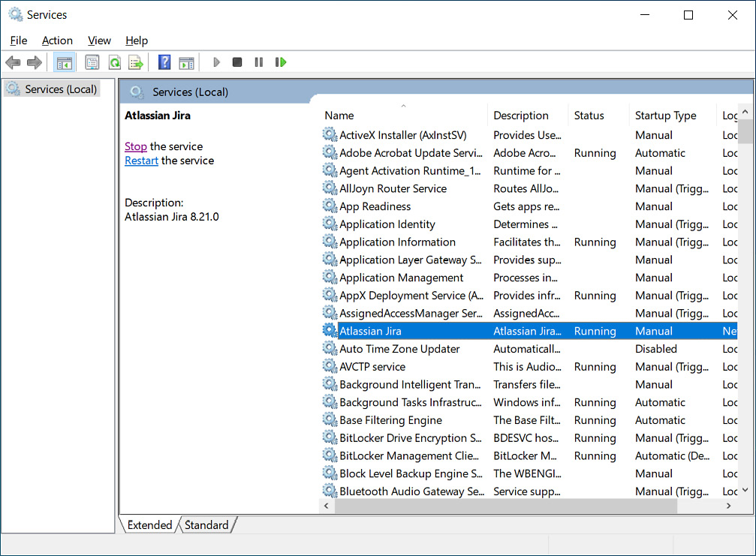Pause the service with the pause toolbar icon
The image size is (756, 556).
(258, 62)
